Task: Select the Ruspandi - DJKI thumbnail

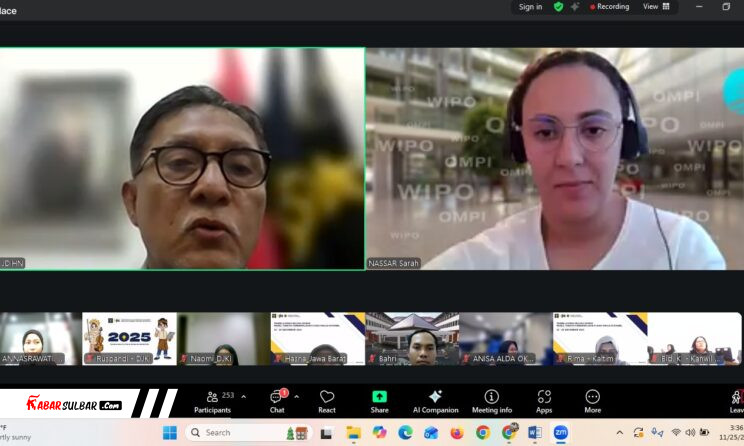Action: (129, 339)
